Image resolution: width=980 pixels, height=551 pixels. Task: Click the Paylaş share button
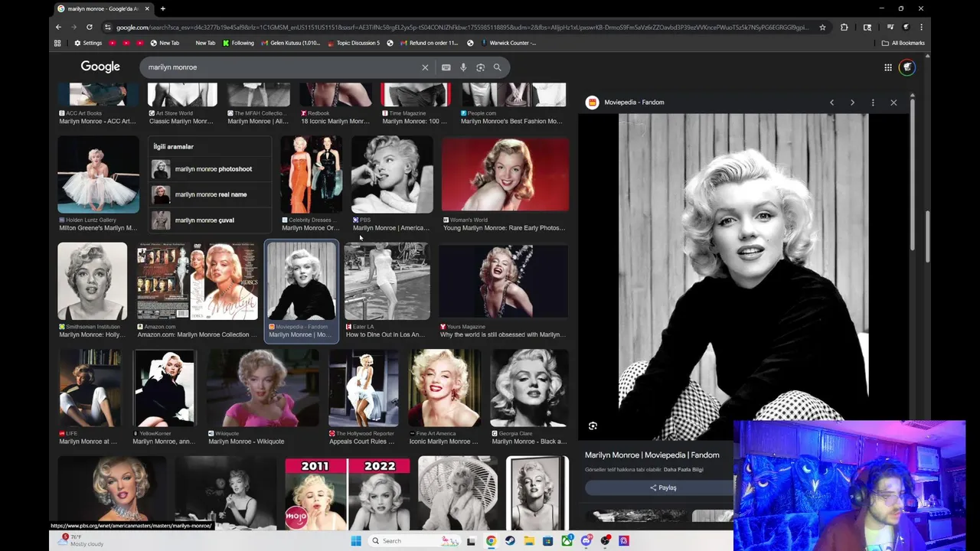click(663, 487)
